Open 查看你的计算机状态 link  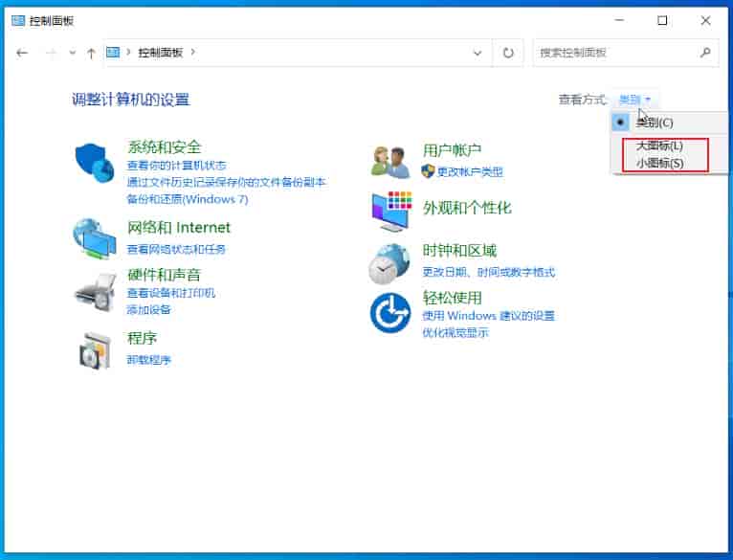[x=177, y=166]
